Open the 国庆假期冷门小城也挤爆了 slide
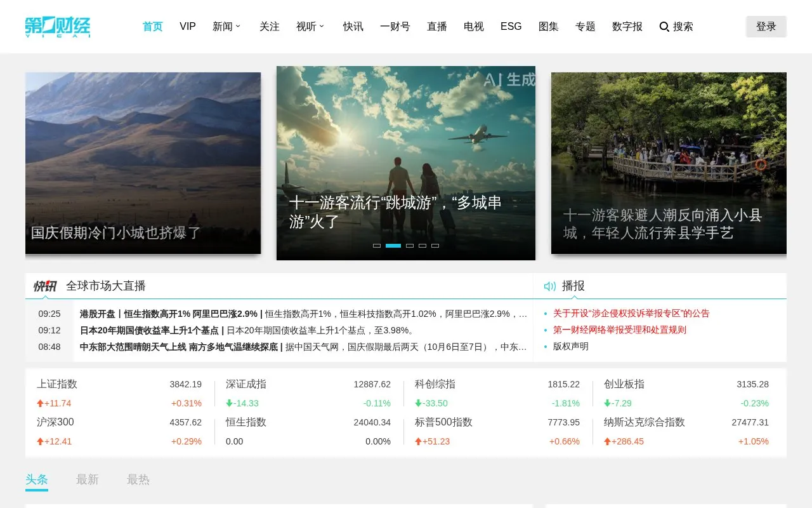The width and height of the screenshot is (812, 508). (x=143, y=163)
